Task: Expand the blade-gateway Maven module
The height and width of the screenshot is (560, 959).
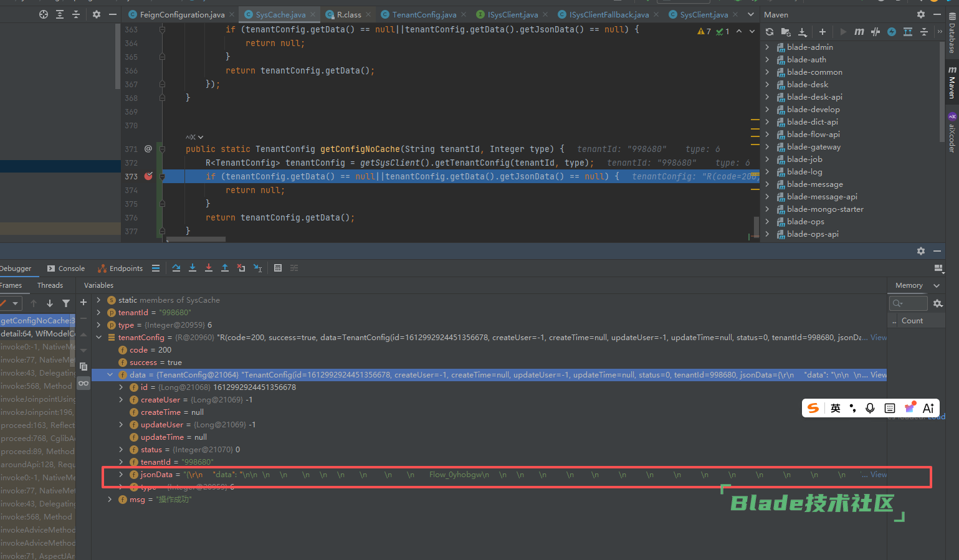Action: point(767,147)
